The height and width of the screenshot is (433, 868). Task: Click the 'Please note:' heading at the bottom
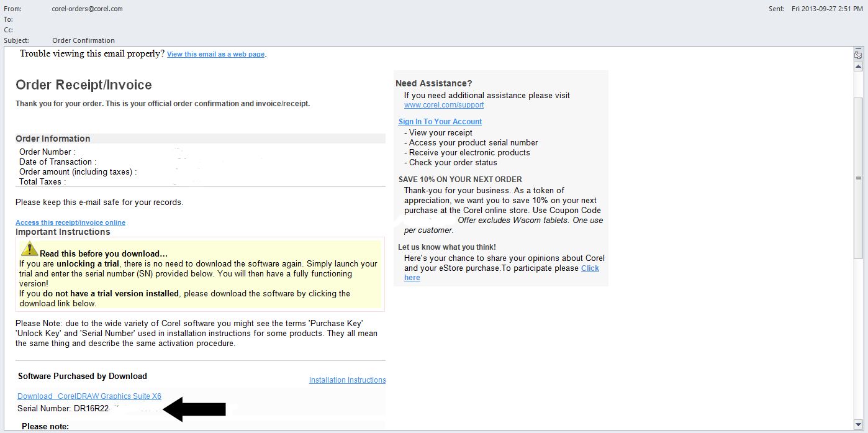click(45, 426)
